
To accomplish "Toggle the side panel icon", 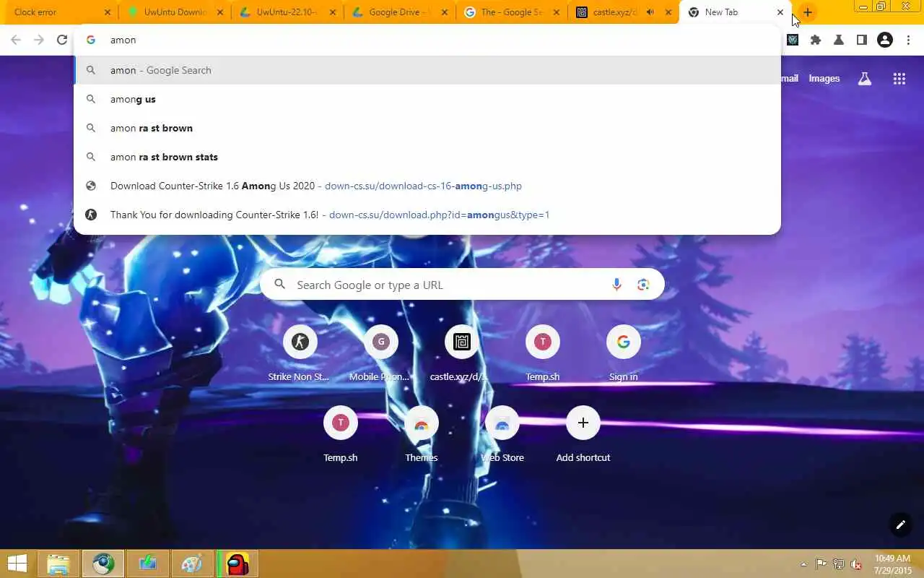I will coord(862,40).
